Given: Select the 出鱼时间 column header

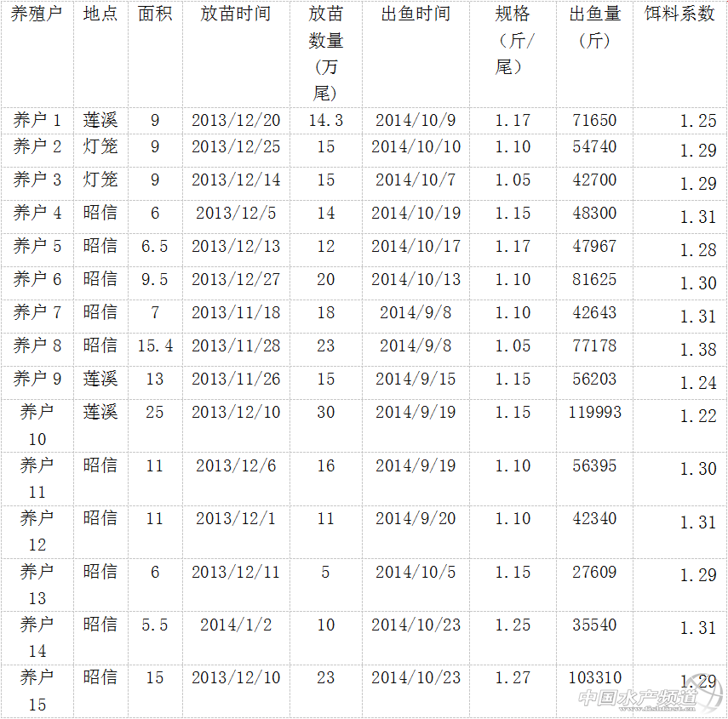Looking at the screenshot, I should pos(416,14).
